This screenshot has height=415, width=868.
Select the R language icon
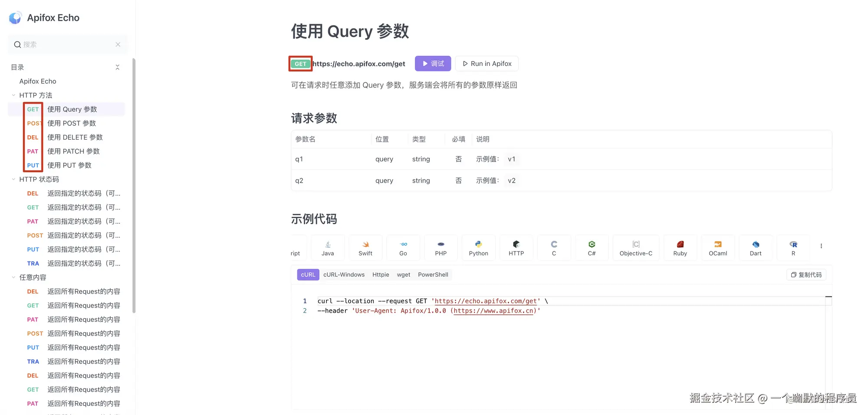793,247
